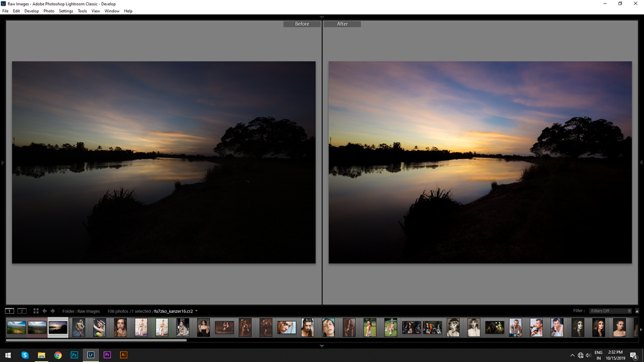The height and width of the screenshot is (362, 644).
Task: Open the Window menu
Action: click(112, 11)
